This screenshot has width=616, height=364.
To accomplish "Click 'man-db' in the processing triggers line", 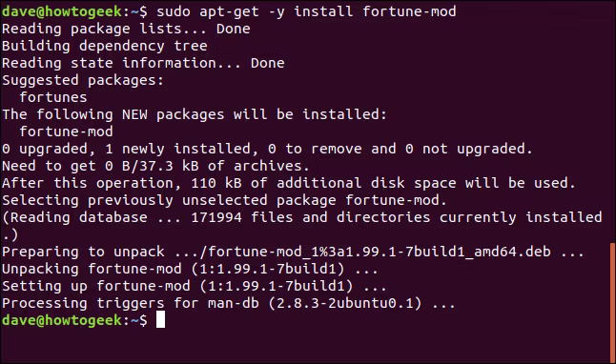I will [x=234, y=303].
